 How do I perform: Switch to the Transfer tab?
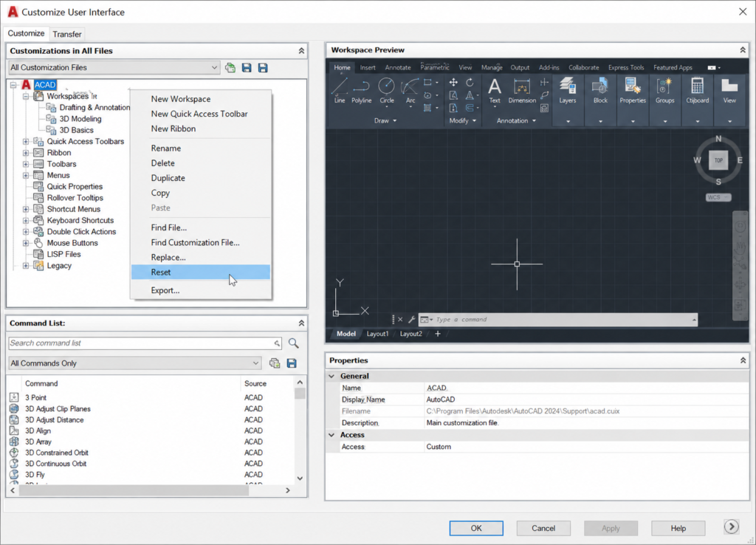coord(67,34)
